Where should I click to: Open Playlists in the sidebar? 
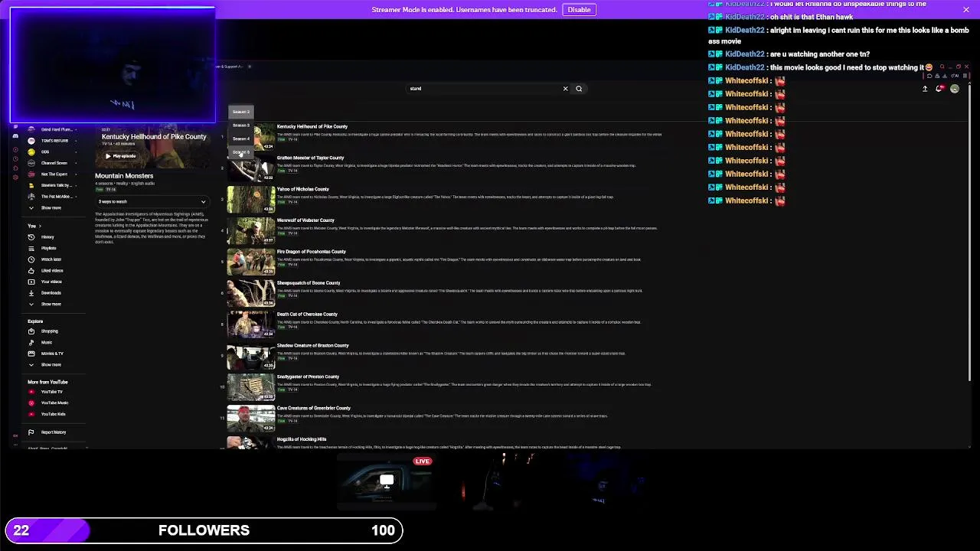[48, 248]
